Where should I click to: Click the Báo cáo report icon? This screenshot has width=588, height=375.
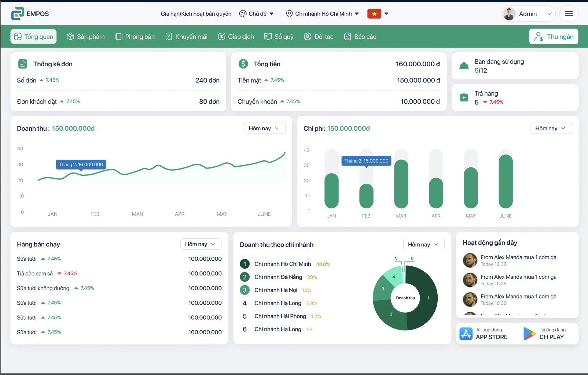click(x=348, y=37)
